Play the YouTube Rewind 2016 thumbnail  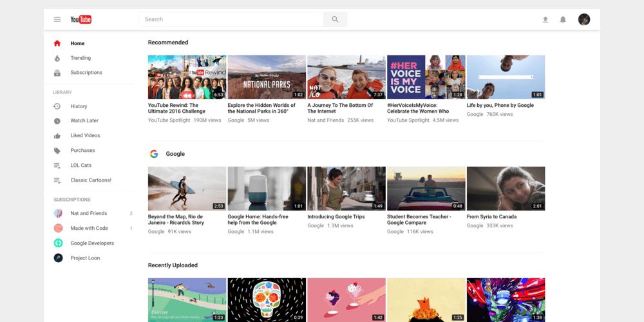click(187, 77)
